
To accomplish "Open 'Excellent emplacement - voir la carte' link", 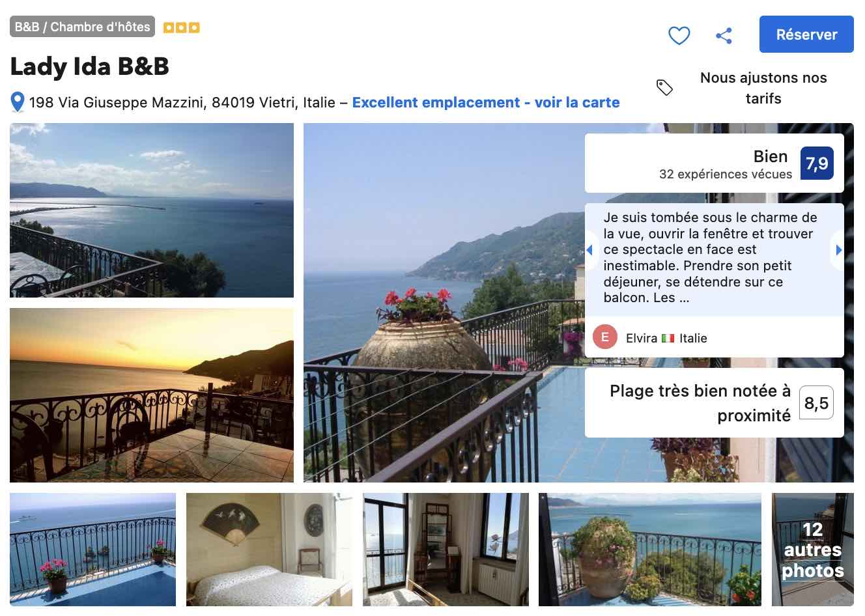I will 486,102.
